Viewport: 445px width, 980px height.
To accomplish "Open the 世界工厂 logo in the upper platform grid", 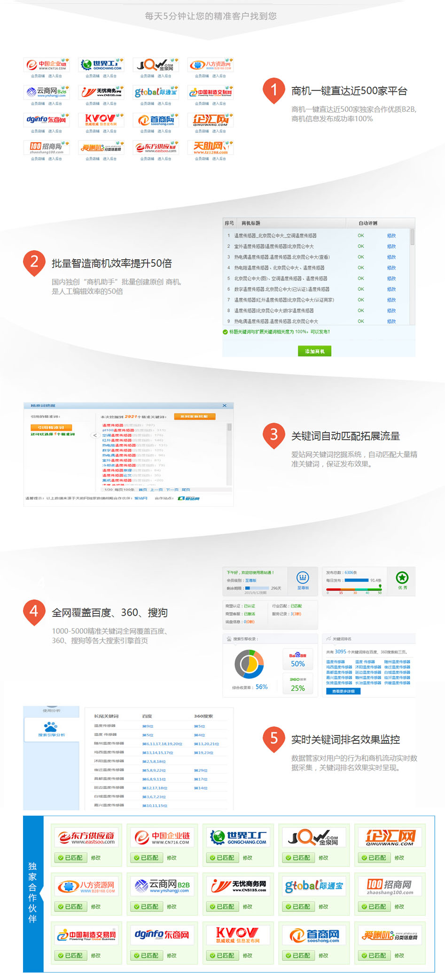I will tap(101, 65).
